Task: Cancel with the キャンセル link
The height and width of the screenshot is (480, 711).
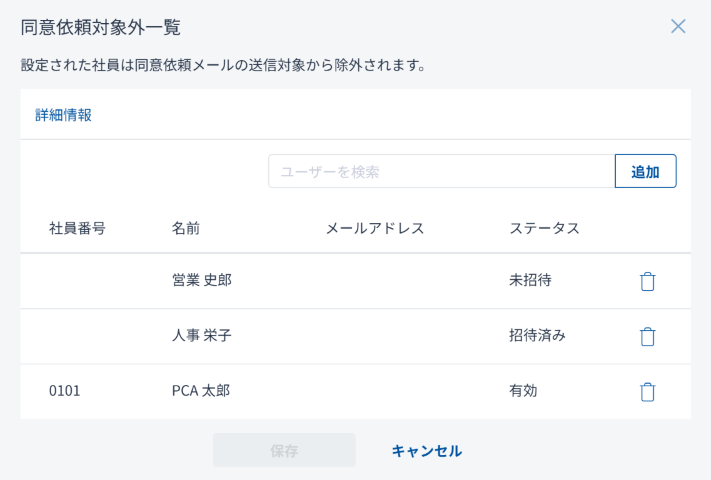Action: pos(427,450)
